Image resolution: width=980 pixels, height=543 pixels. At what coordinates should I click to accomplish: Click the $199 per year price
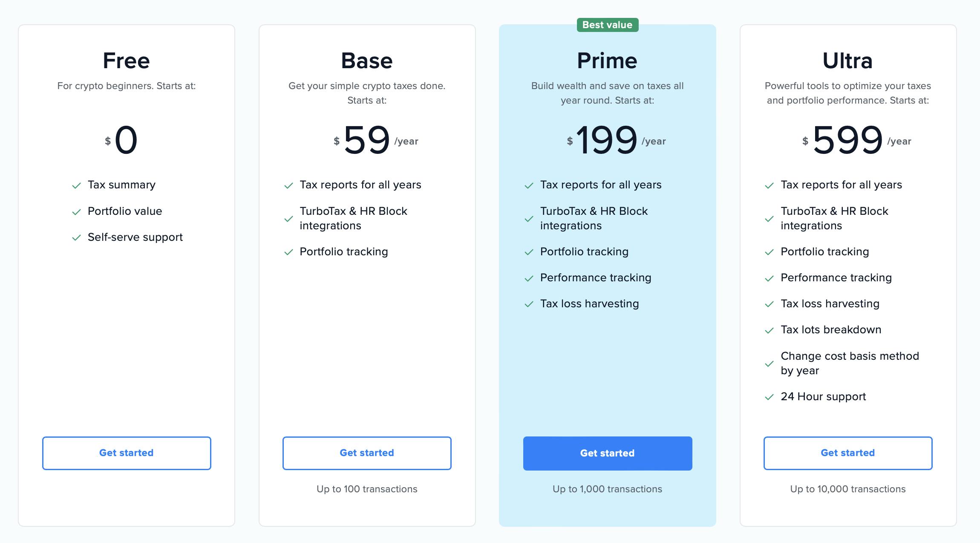[x=606, y=140]
